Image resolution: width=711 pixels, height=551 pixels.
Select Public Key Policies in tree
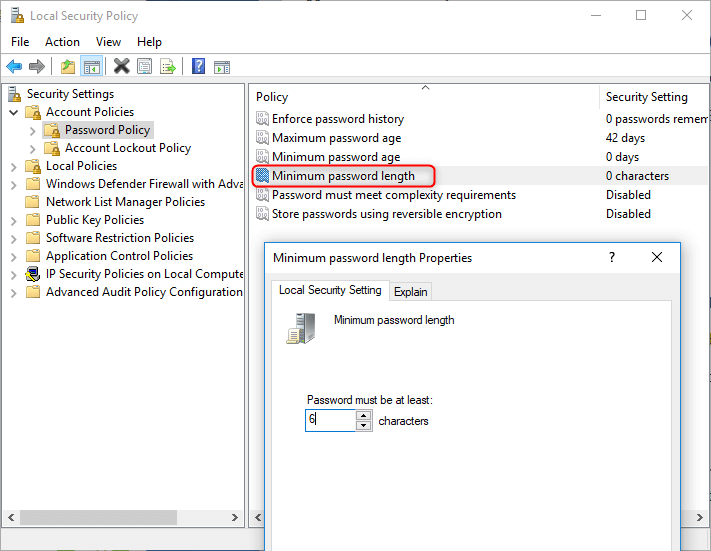[94, 220]
